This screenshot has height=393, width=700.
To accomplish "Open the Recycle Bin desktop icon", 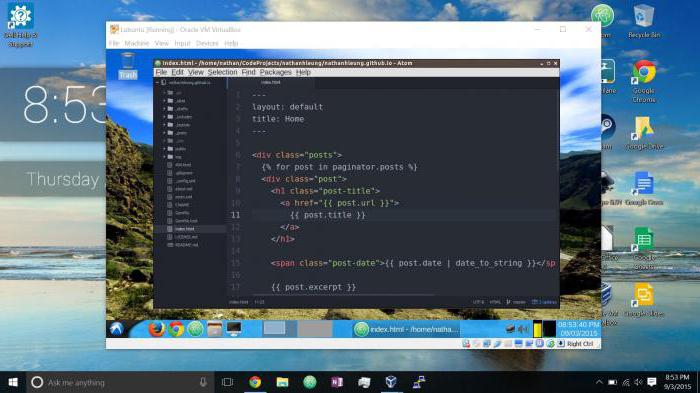I will (644, 21).
